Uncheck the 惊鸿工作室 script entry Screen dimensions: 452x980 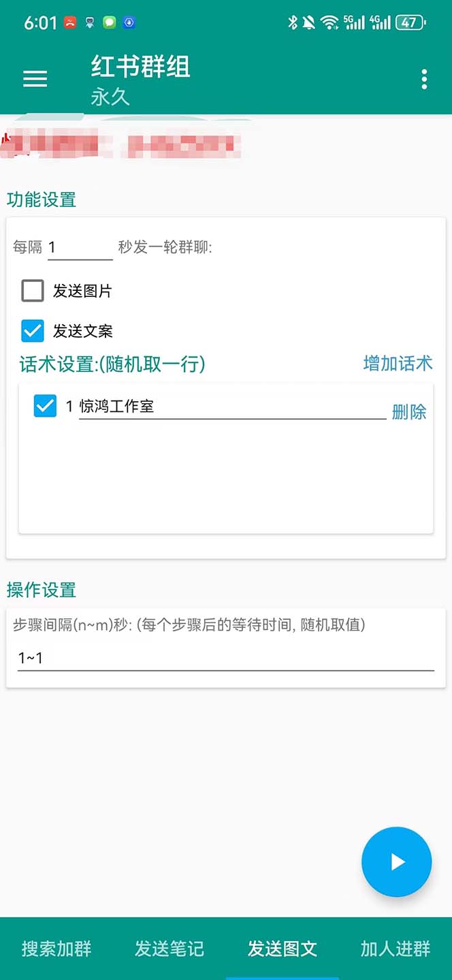click(45, 406)
